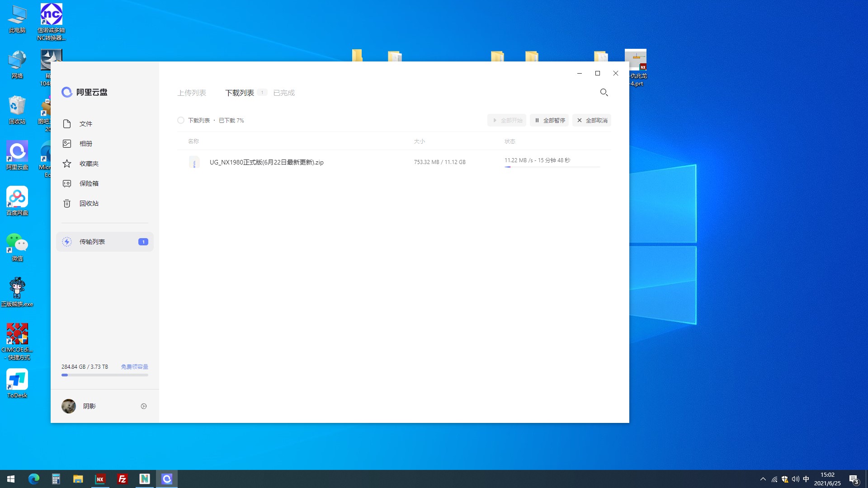
Task: Open FileZilla from the taskbar
Action: 123,479
